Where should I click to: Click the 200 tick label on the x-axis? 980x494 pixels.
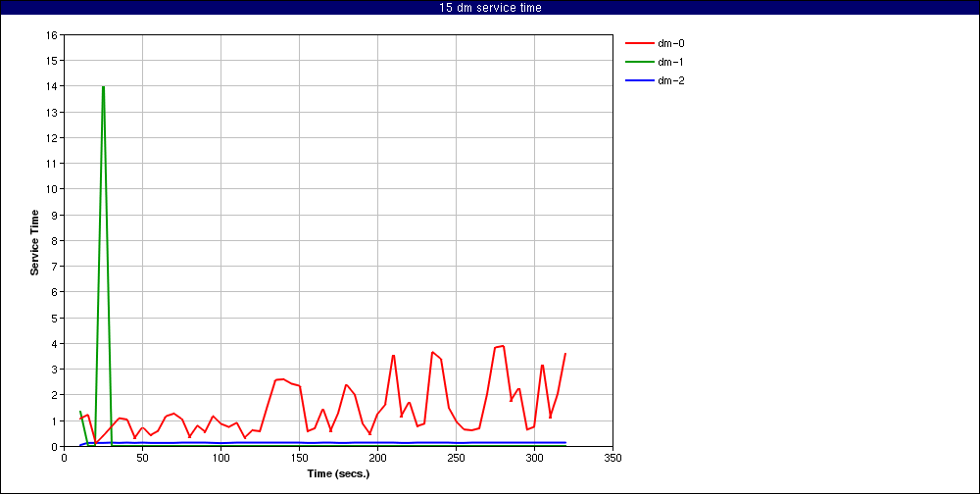coord(377,458)
